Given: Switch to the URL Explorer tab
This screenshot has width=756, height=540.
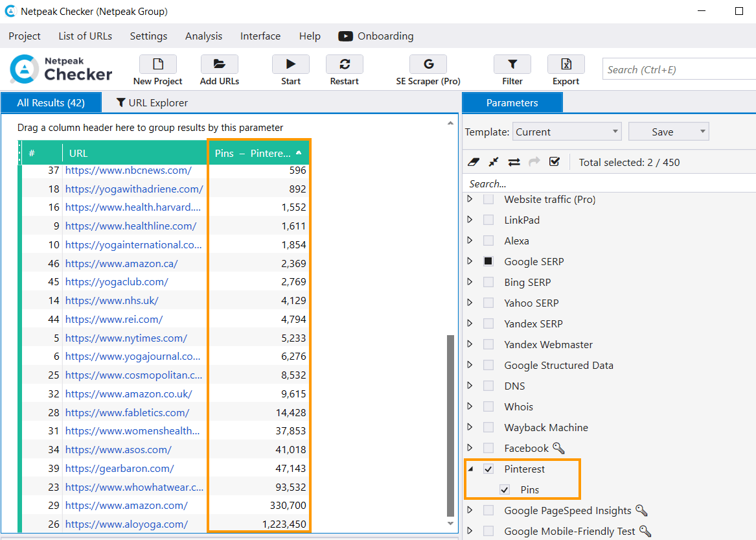Looking at the screenshot, I should pos(152,103).
